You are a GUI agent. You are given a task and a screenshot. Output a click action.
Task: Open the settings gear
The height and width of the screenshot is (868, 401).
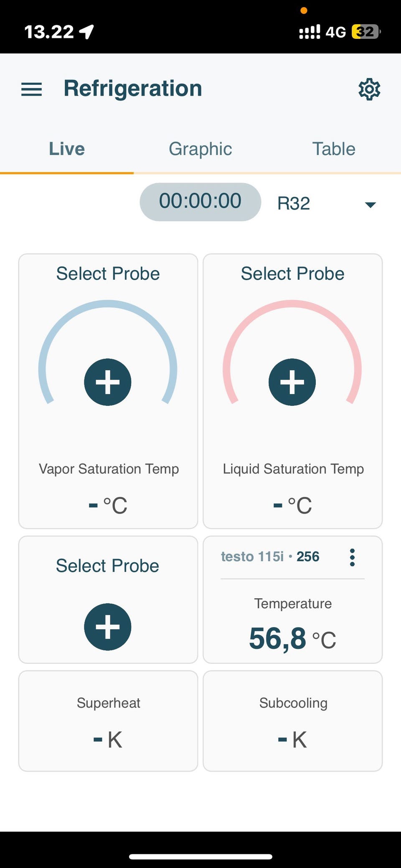click(369, 89)
